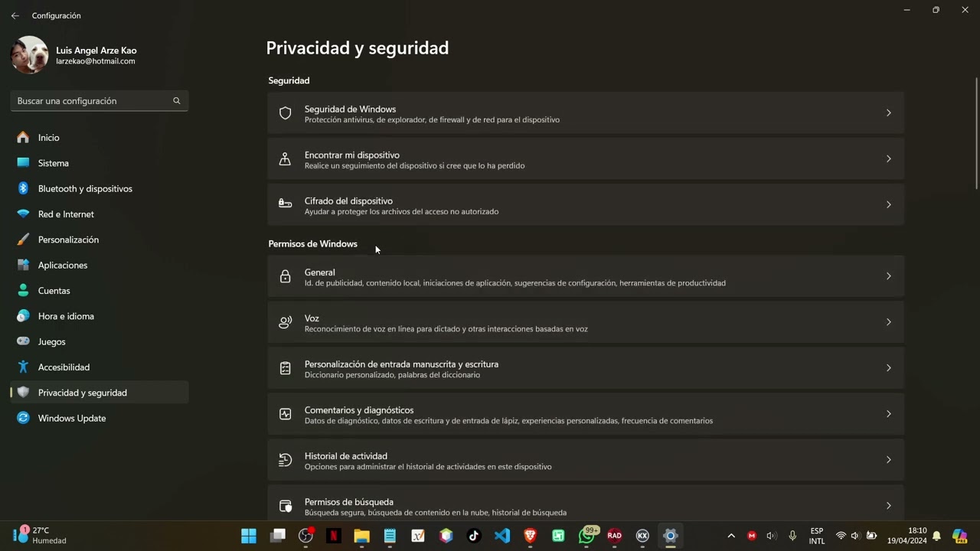Click the Bluetooth icon in sidebar
This screenshot has height=551, width=980.
[23, 188]
